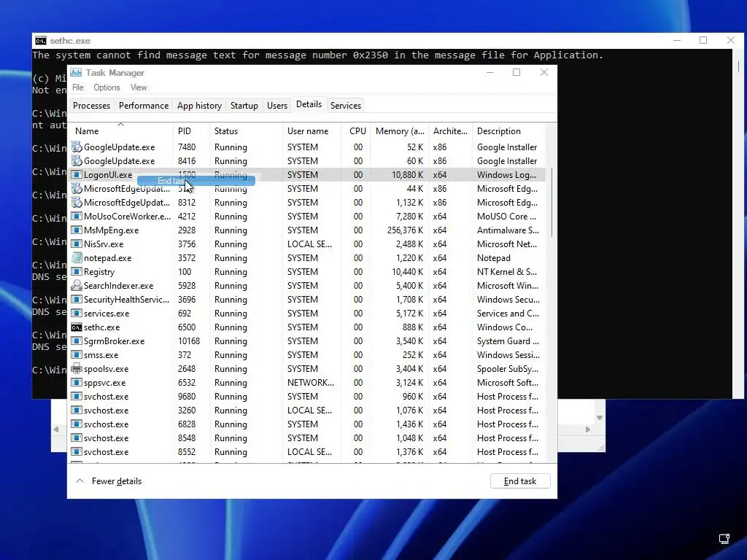Image resolution: width=747 pixels, height=560 pixels.
Task: Click the Spooler SubSy... description cell
Action: [508, 368]
